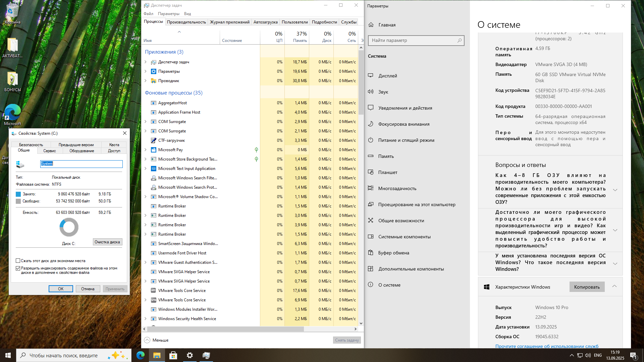Click the taskbar search box
The height and width of the screenshot is (362, 644).
(x=74, y=355)
